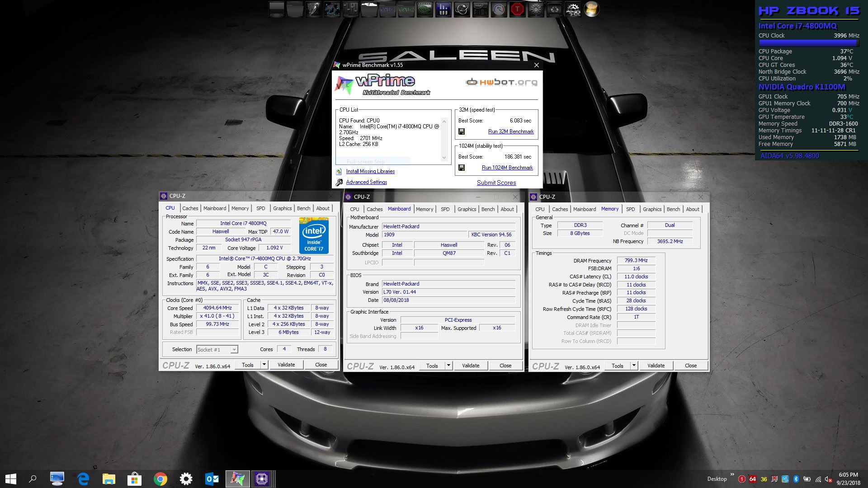Viewport: 868px width, 488px height.
Task: Click Submit Scores link in wPrime
Action: (496, 183)
